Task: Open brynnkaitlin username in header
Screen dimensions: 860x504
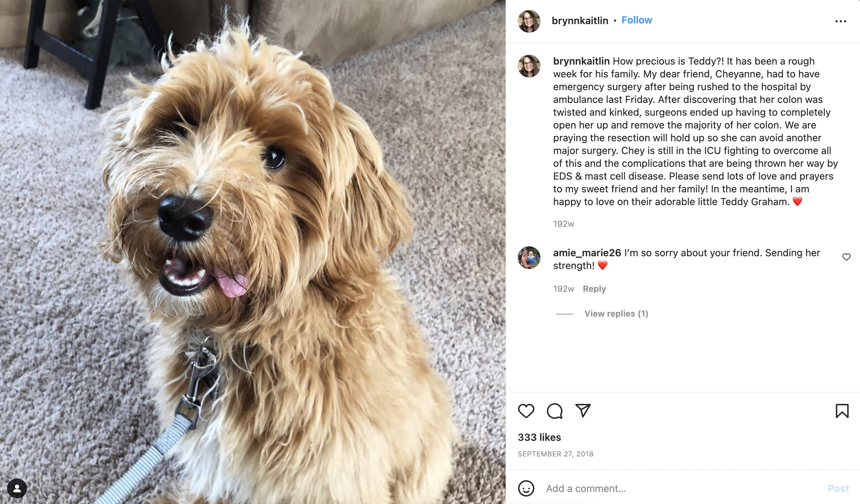Action: [x=580, y=21]
